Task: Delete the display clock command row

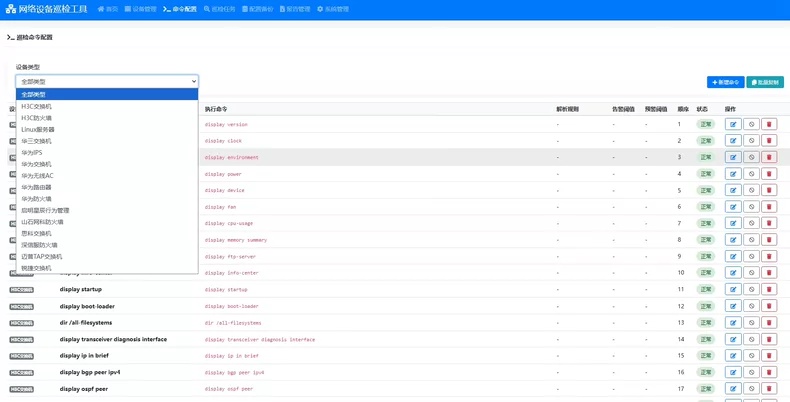Action: (769, 141)
